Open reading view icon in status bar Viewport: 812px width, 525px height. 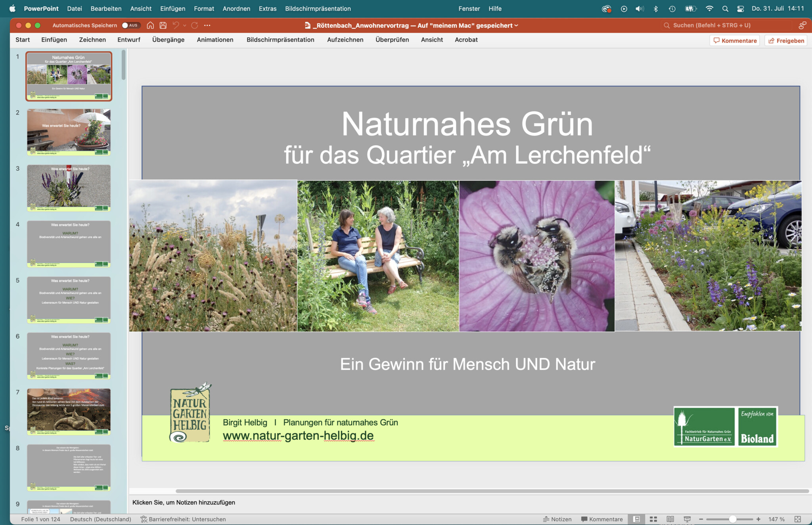tap(670, 519)
